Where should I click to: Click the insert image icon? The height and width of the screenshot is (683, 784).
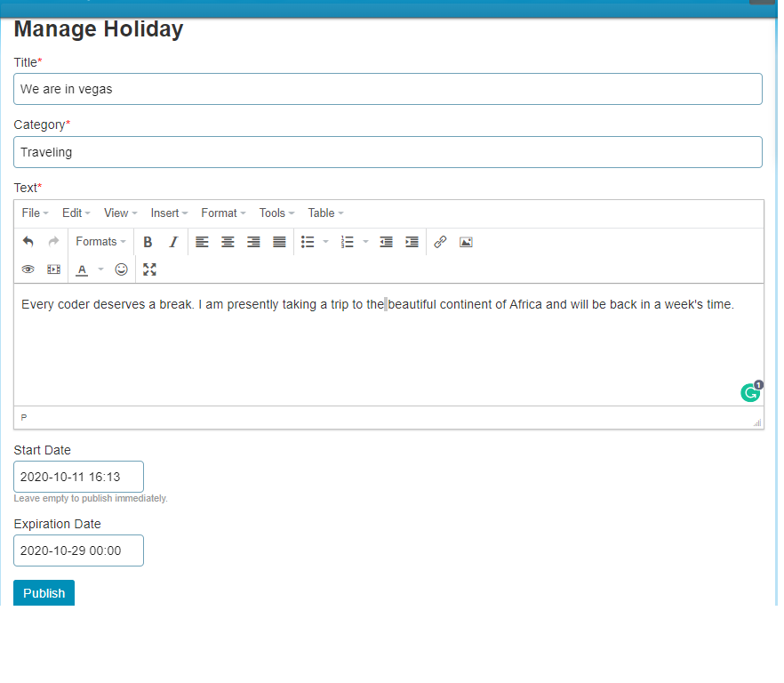coord(466,242)
